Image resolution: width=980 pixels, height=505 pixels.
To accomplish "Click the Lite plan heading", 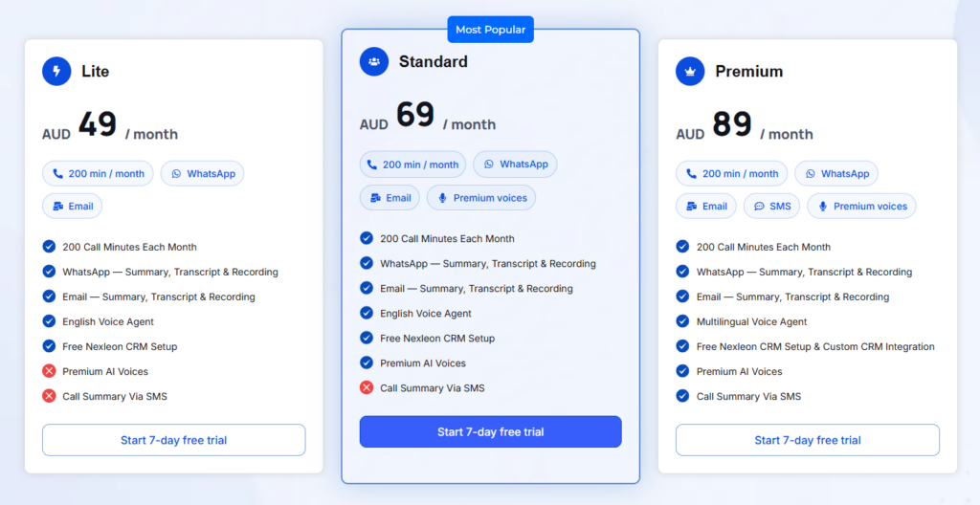I will 95,71.
